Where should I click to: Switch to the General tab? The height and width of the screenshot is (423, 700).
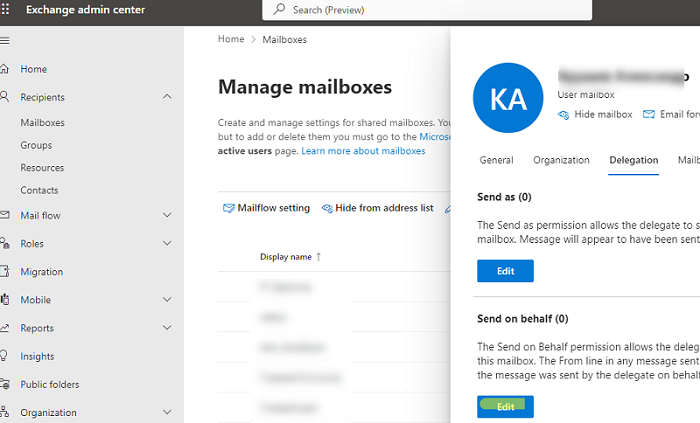click(x=496, y=160)
